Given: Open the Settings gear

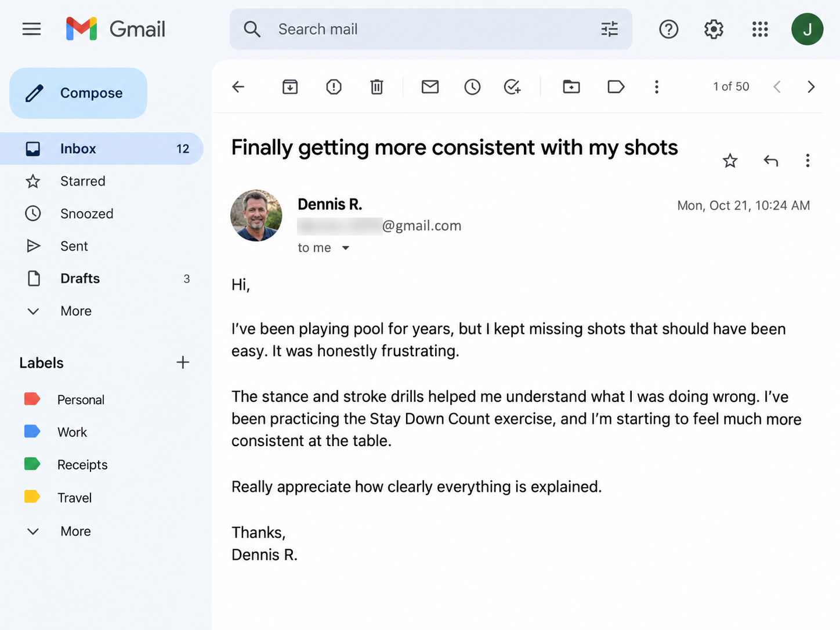Looking at the screenshot, I should (x=714, y=29).
